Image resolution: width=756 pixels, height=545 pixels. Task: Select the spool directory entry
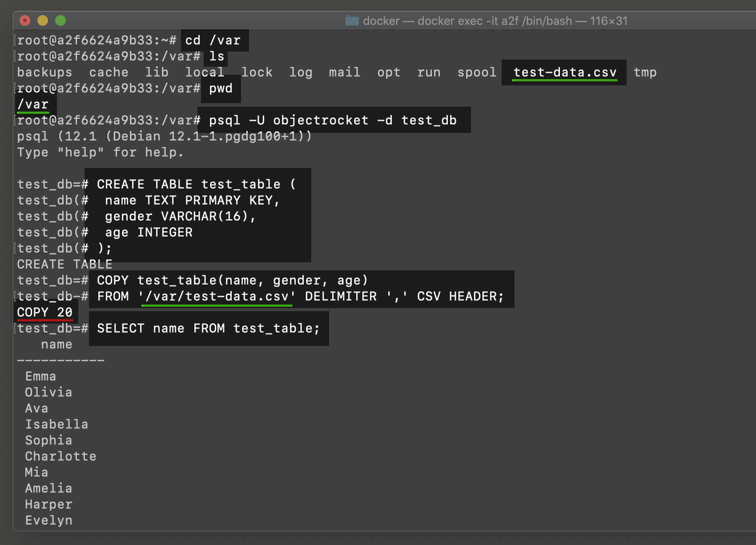click(x=476, y=72)
